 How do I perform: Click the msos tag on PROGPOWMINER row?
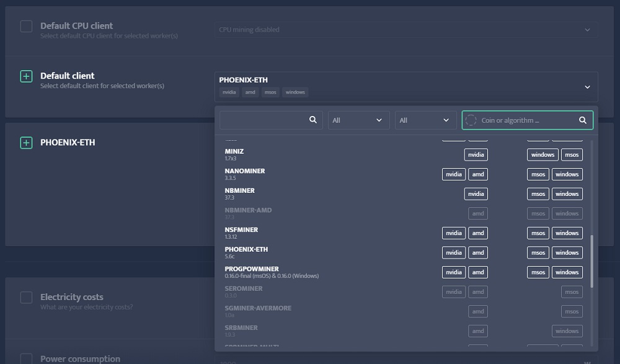tap(538, 272)
